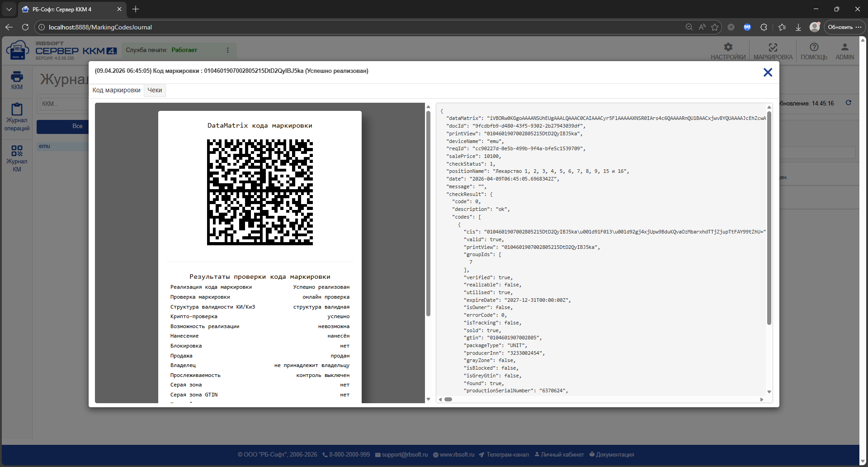
Task: Open the Личный кабинет link
Action: (559, 455)
